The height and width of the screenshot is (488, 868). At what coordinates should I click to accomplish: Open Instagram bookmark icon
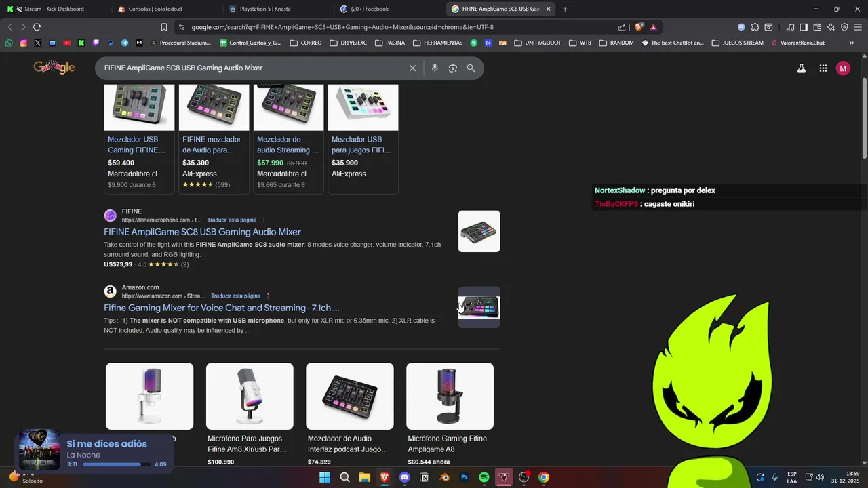click(23, 43)
